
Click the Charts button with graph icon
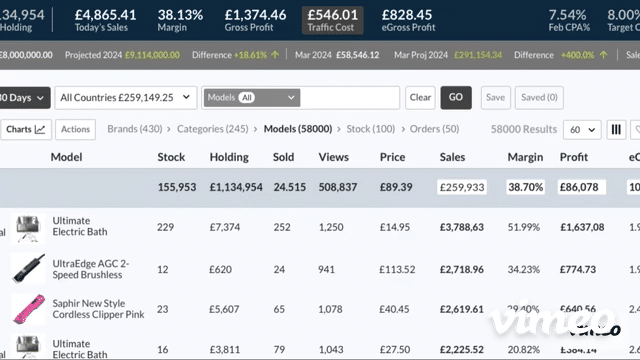tap(26, 129)
